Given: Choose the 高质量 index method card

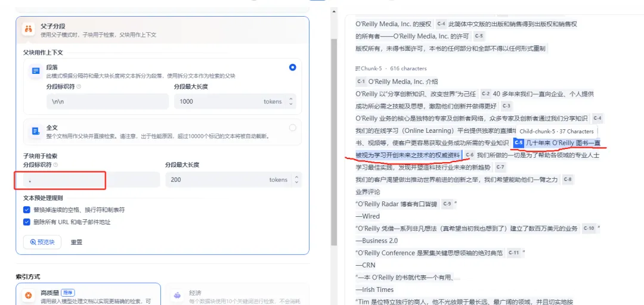Looking at the screenshot, I should coord(88,294).
